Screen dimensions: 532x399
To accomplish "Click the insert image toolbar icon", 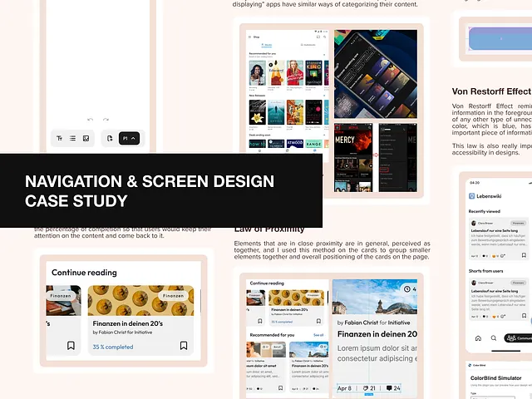I will [x=86, y=138].
